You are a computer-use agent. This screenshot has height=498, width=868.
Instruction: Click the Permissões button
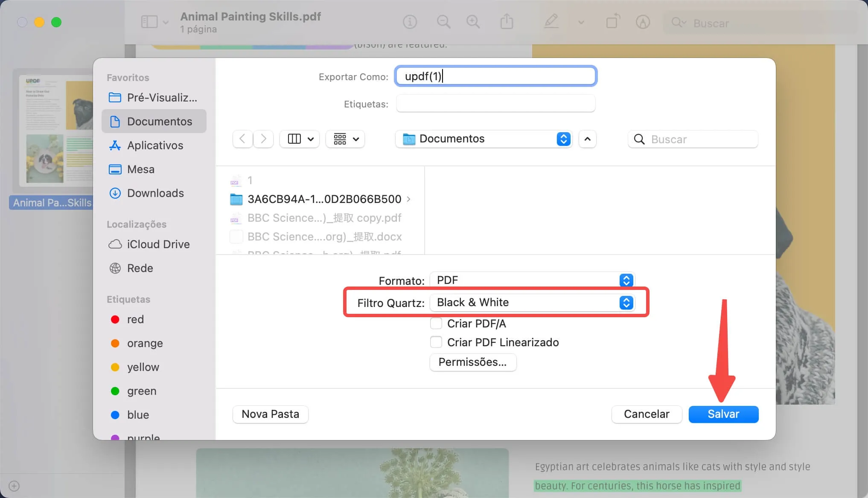(472, 362)
